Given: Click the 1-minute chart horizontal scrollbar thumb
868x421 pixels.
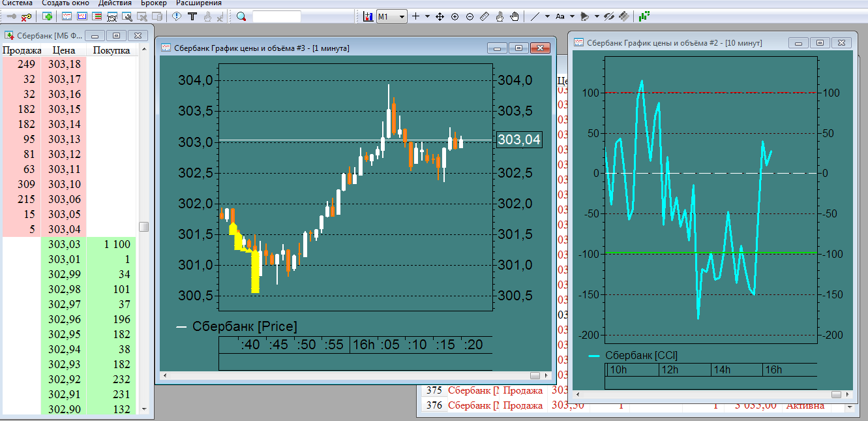Looking at the screenshot, I should point(536,375).
